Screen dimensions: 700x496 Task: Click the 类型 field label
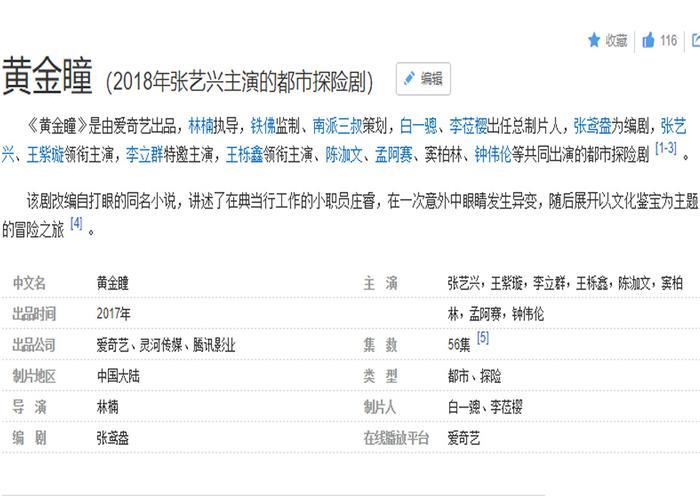(380, 376)
